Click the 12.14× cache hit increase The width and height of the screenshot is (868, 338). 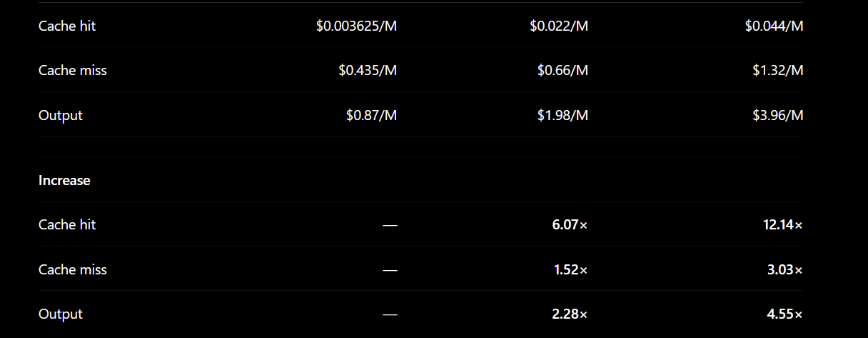pos(782,224)
